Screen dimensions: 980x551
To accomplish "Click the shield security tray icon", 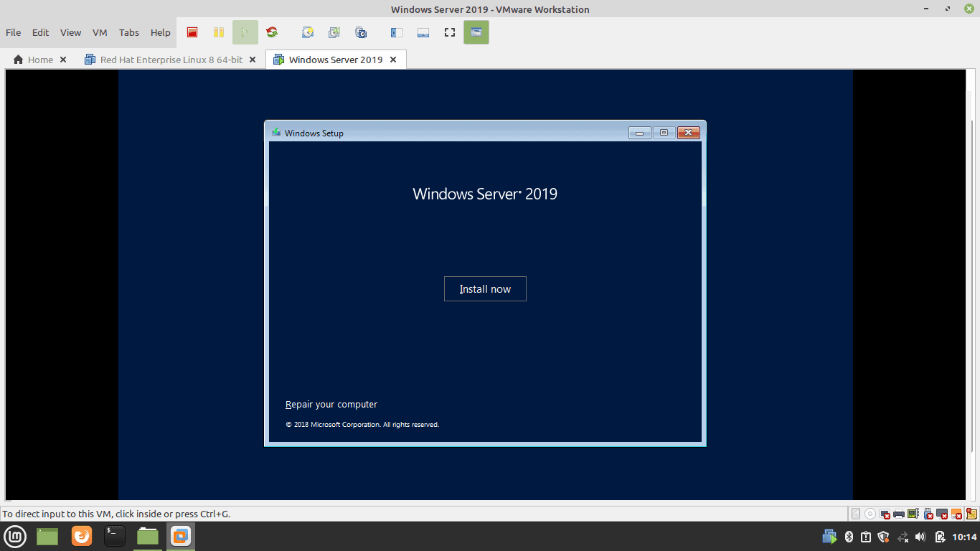I will click(x=883, y=537).
